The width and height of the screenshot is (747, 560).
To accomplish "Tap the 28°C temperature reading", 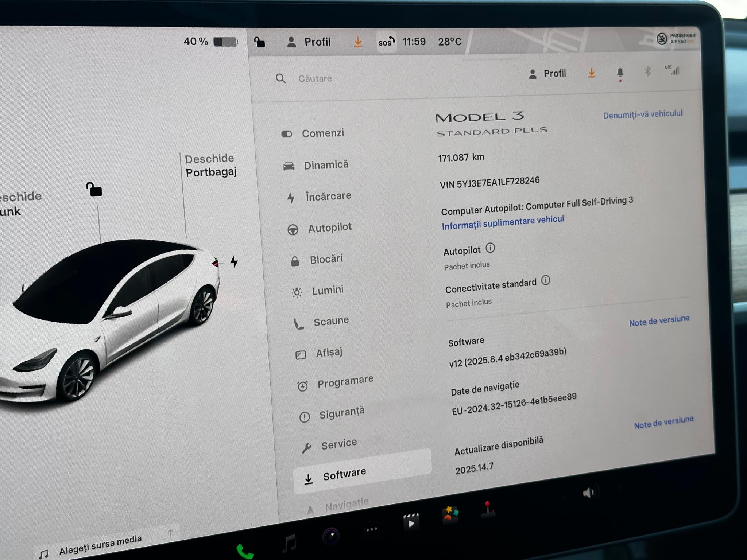I will tap(450, 42).
